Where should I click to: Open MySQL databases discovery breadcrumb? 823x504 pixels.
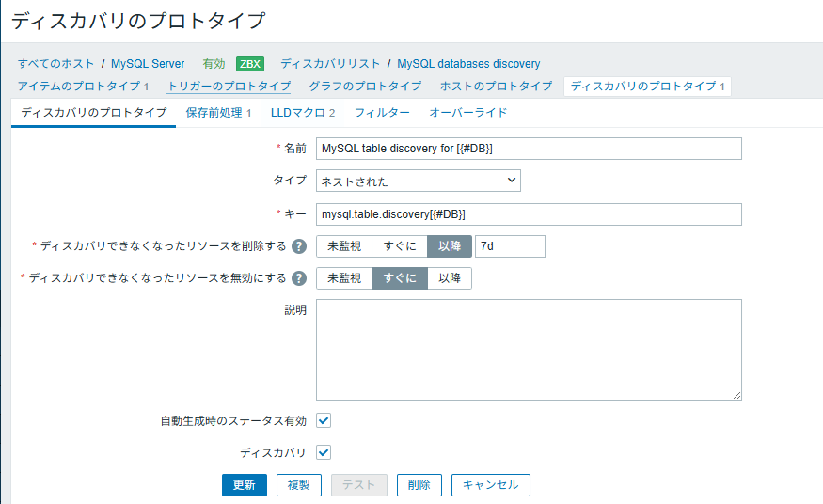[x=468, y=64]
